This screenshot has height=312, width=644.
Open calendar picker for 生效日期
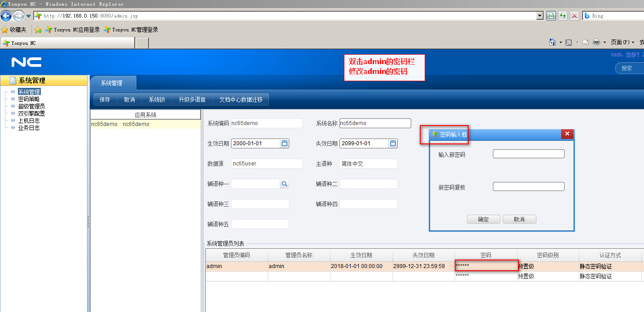pos(284,143)
